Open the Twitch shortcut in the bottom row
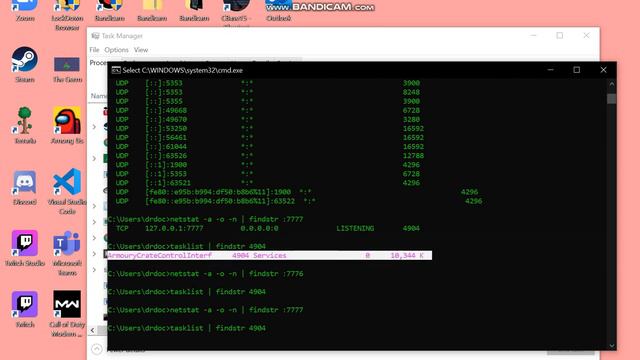The image size is (640, 360). click(x=25, y=309)
